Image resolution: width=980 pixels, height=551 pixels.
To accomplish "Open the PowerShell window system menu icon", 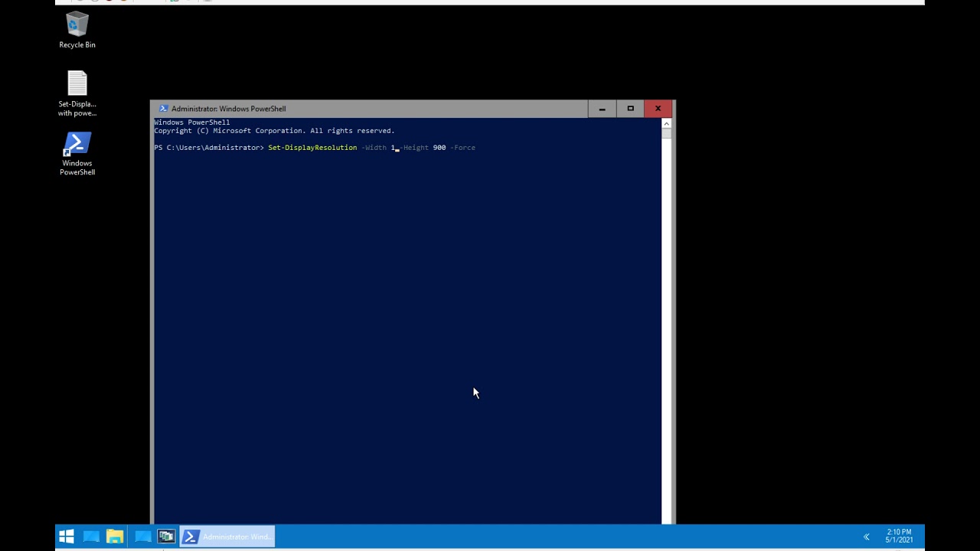I will coord(163,109).
